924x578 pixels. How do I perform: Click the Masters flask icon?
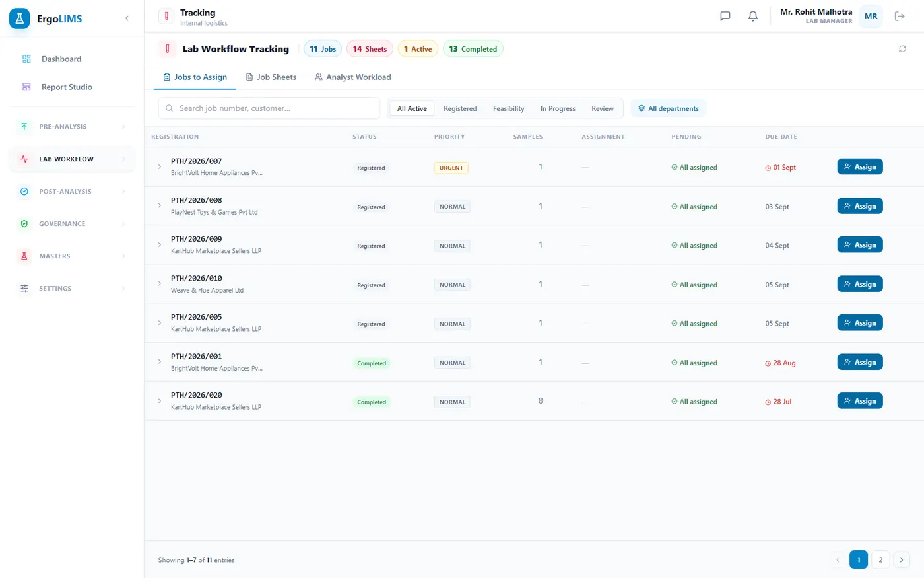[x=24, y=256]
